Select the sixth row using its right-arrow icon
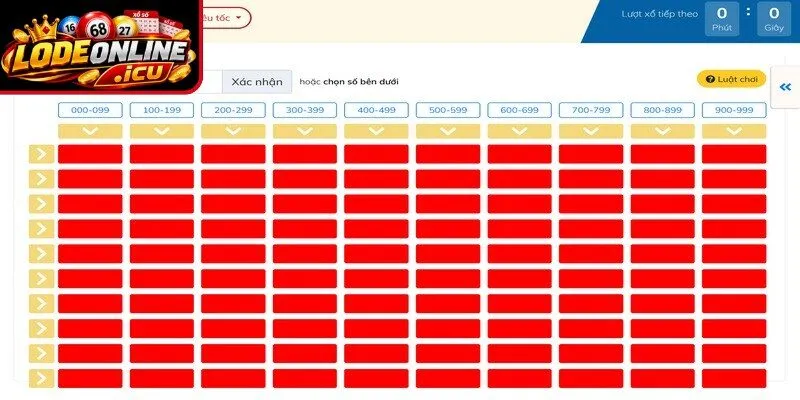Image resolution: width=800 pixels, height=400 pixels. pos(41,279)
